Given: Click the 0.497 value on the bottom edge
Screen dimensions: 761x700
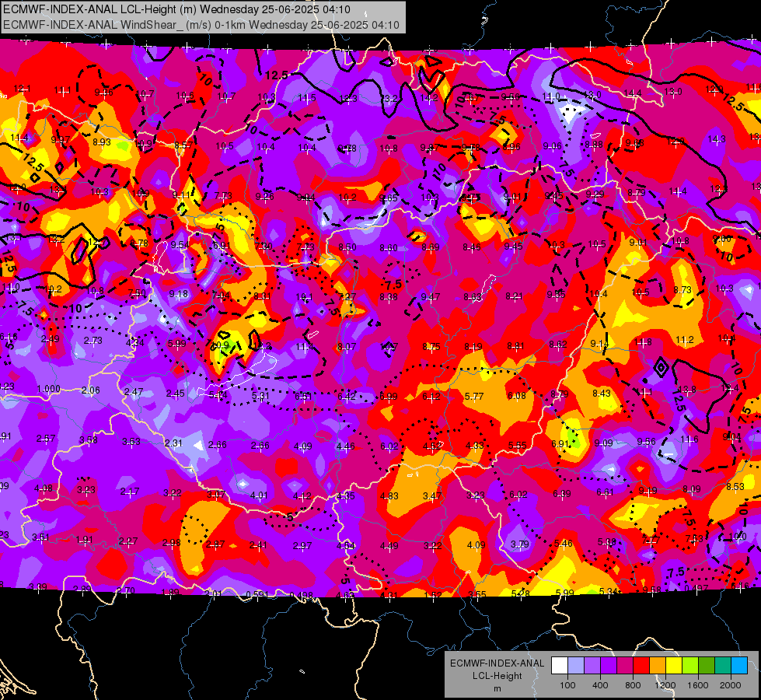Looking at the screenshot, I should click(x=696, y=588).
